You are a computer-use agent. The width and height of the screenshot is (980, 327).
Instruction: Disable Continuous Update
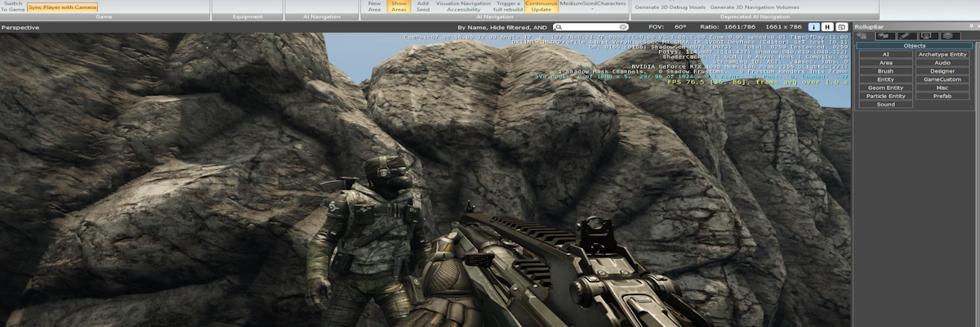(x=541, y=7)
